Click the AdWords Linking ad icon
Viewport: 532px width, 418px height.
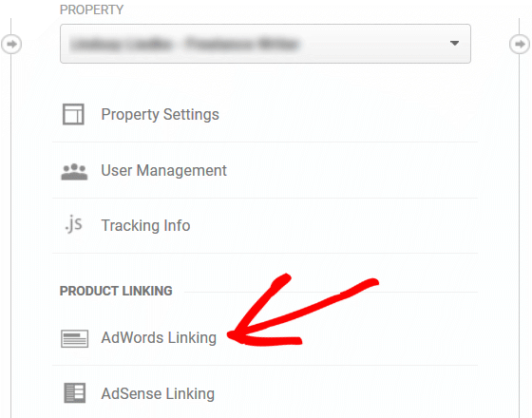pyautogui.click(x=75, y=338)
